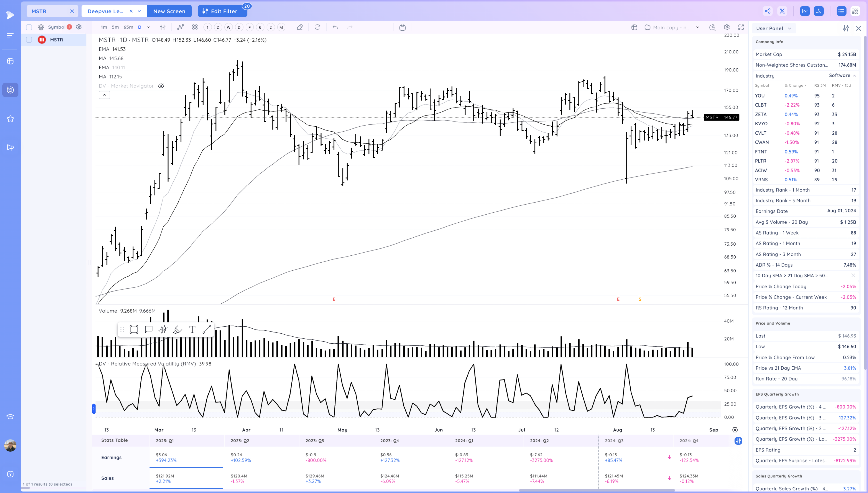This screenshot has height=493, width=868.
Task: Select the Text drawing tool
Action: (x=192, y=329)
